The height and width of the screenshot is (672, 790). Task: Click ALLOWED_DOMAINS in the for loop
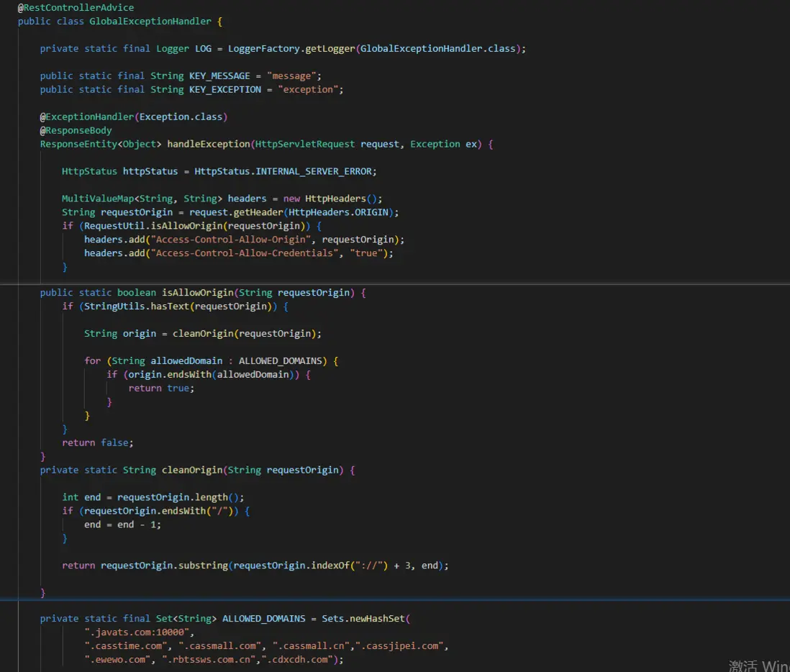(280, 360)
